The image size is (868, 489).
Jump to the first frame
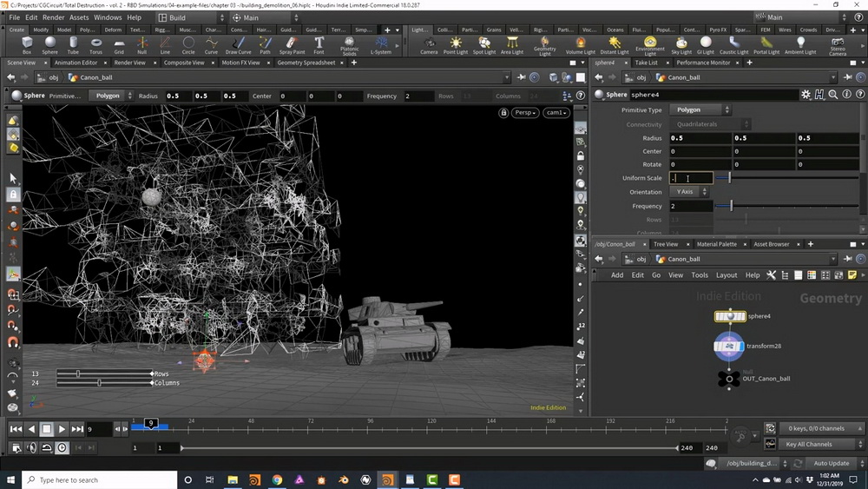16,429
